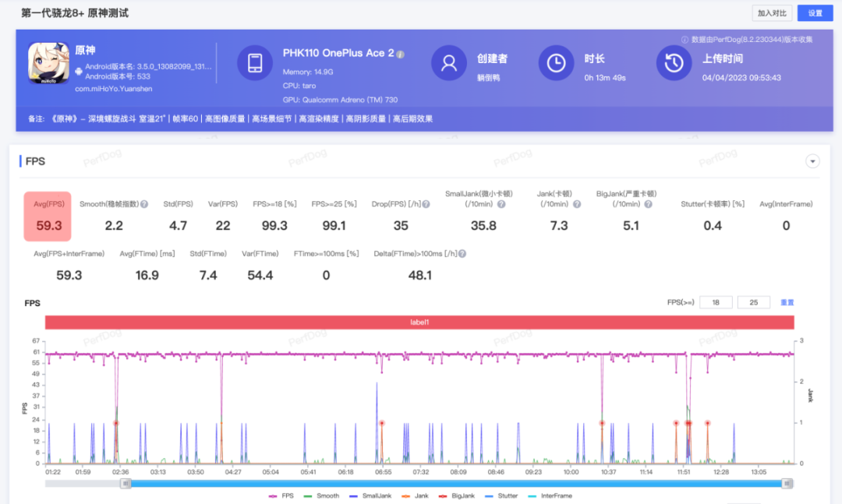Click the 加入对比 button

(773, 13)
